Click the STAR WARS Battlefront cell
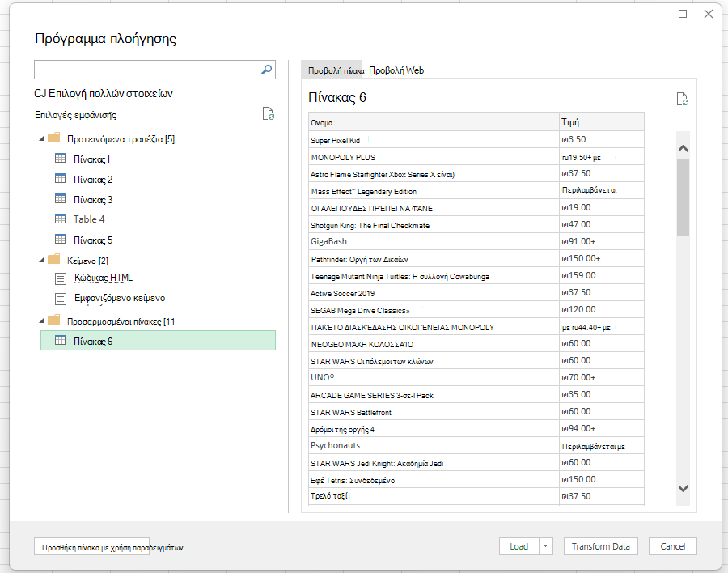This screenshot has height=573, width=728. click(x=434, y=412)
